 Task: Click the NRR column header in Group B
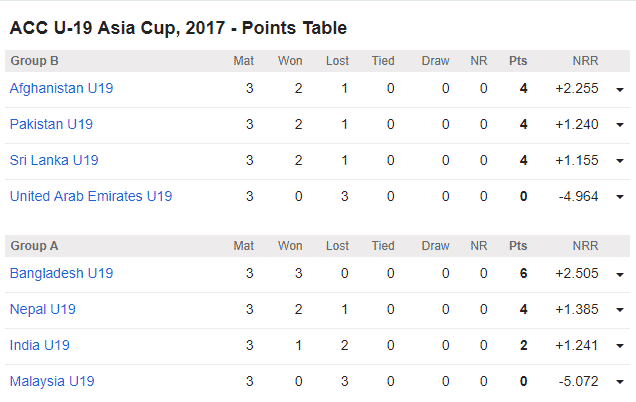[585, 61]
